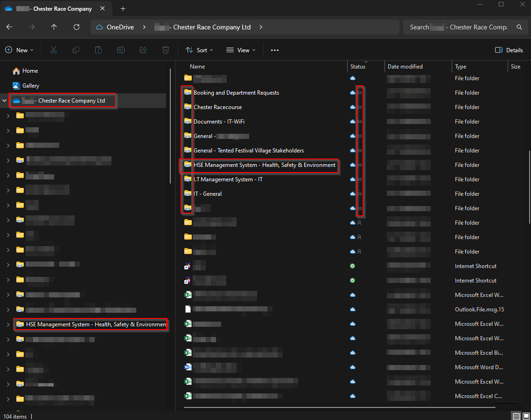The width and height of the screenshot is (531, 420).
Task: Select Chester Race Company Ltd tree item
Action: pos(63,101)
